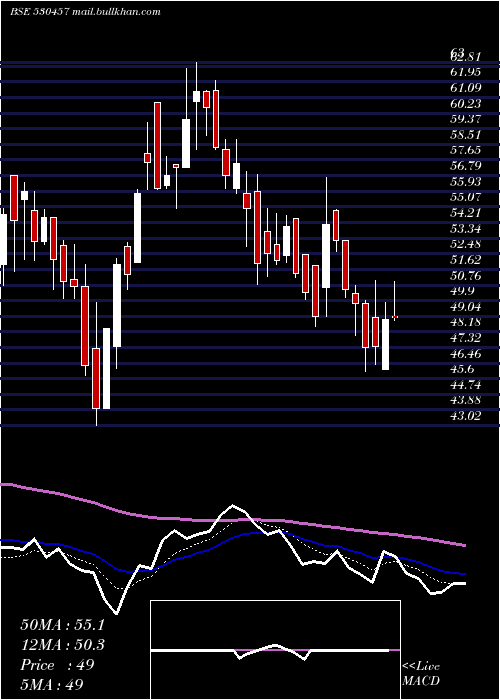The image size is (500, 700).
Task: Click the 44.74 price axis label
Action: coord(466,385)
